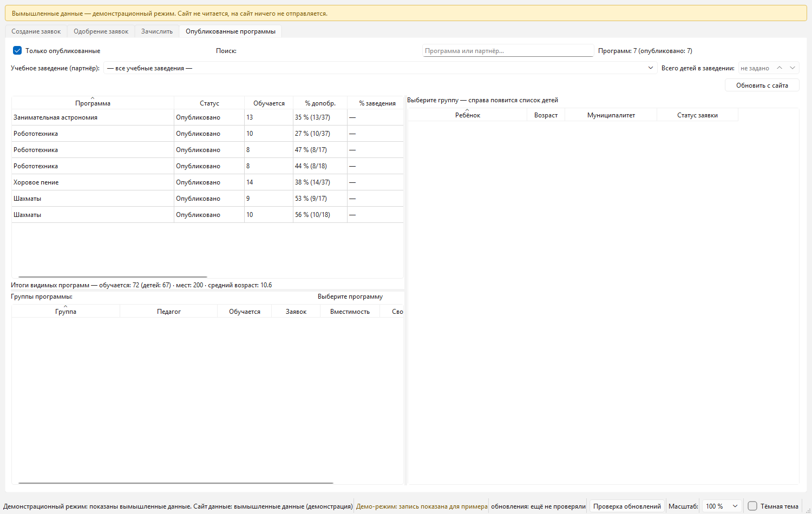This screenshot has width=812, height=514.
Task: Select the program row with '44 % (8/18)'
Action: (x=208, y=166)
